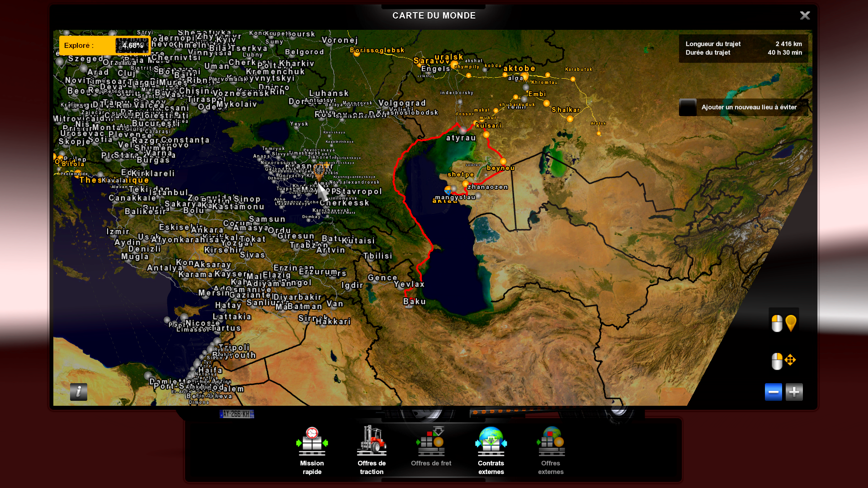Viewport: 868px width, 488px height.
Task: Click the Yevlax city label
Action: 409,284
